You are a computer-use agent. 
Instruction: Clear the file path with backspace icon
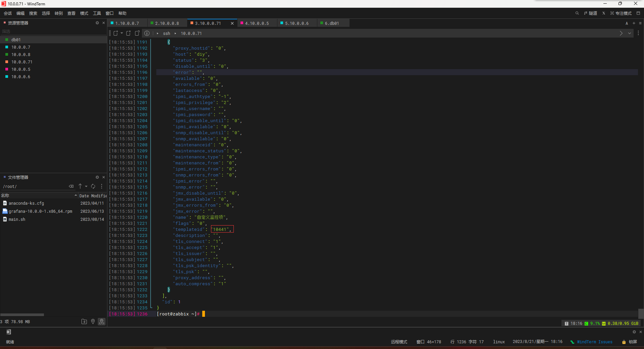click(x=71, y=186)
